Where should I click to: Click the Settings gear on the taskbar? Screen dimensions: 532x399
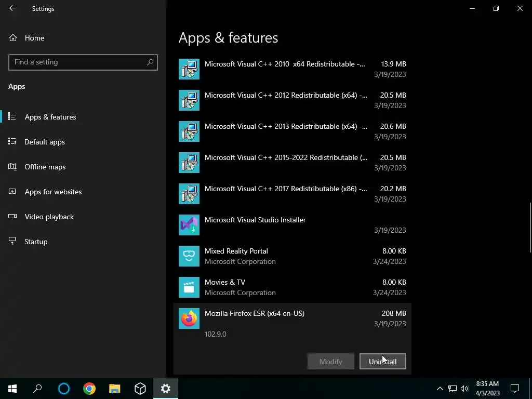pyautogui.click(x=166, y=389)
